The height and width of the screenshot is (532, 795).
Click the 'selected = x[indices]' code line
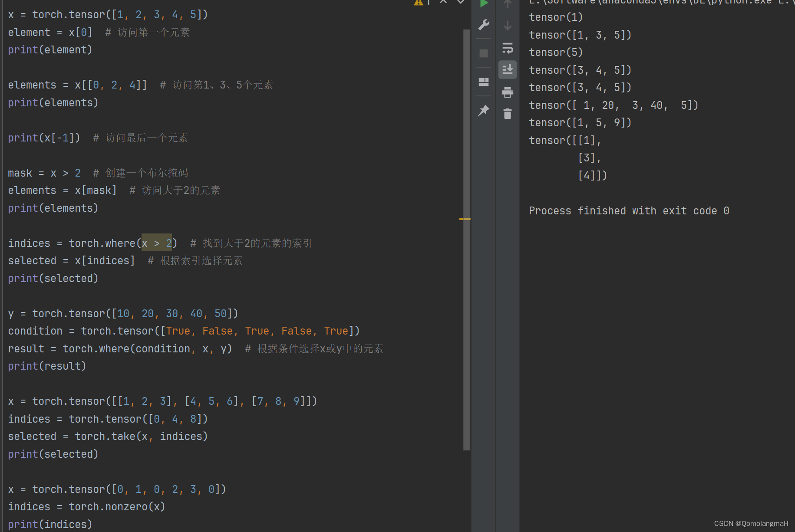coord(125,261)
